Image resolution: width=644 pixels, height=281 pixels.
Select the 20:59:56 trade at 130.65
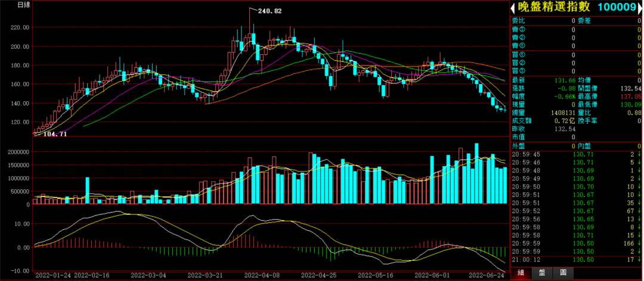click(576, 219)
